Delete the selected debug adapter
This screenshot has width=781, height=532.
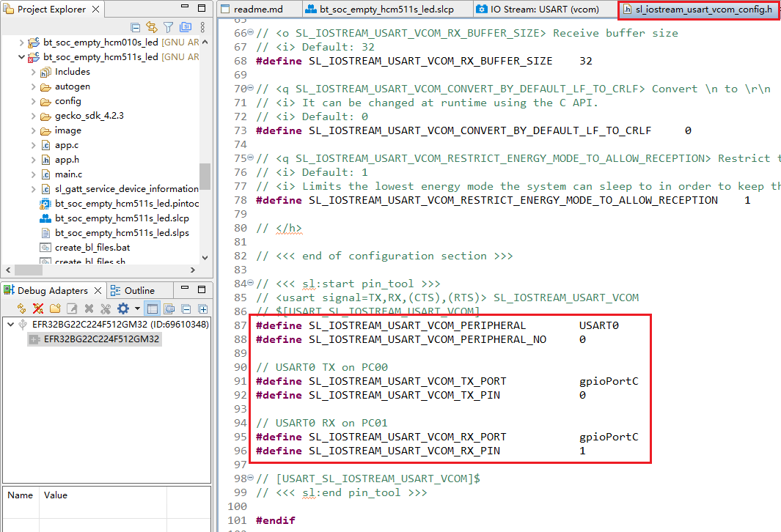coord(87,308)
